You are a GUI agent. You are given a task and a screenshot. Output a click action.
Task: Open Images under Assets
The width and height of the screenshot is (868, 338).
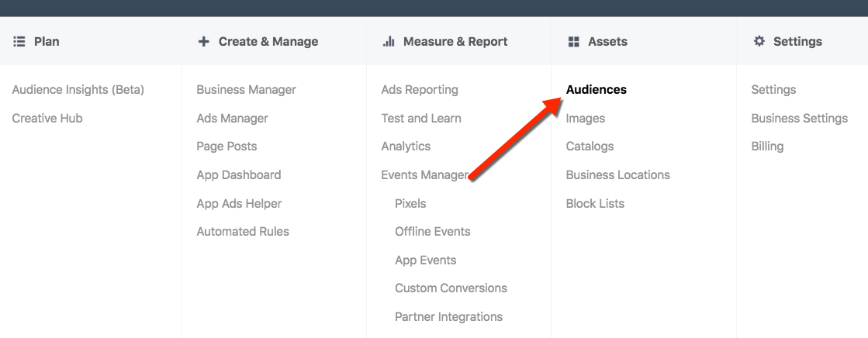pos(586,119)
